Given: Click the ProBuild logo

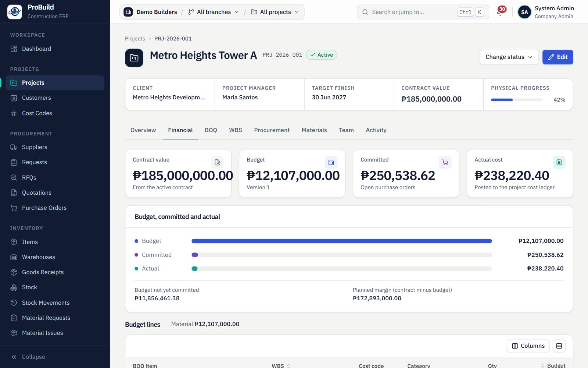Looking at the screenshot, I should tap(15, 12).
